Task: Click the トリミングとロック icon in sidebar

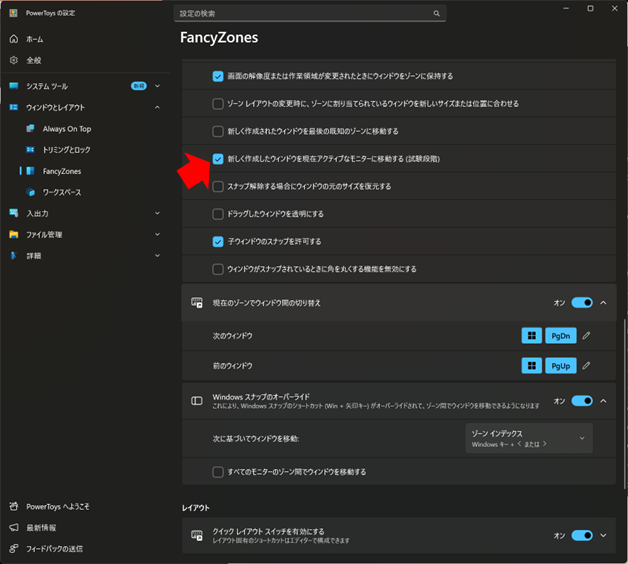Action: (x=32, y=150)
